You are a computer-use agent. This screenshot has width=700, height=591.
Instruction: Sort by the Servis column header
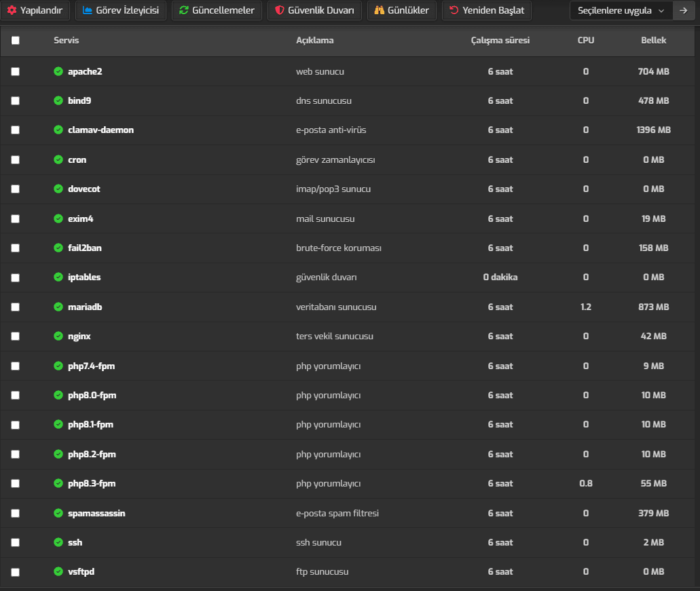point(67,41)
